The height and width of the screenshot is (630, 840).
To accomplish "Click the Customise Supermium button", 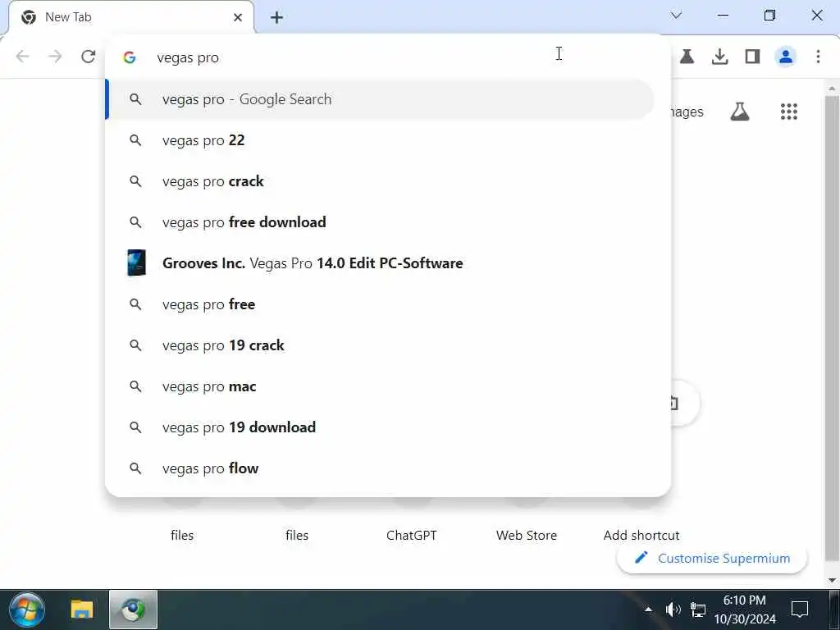I will tap(712, 558).
